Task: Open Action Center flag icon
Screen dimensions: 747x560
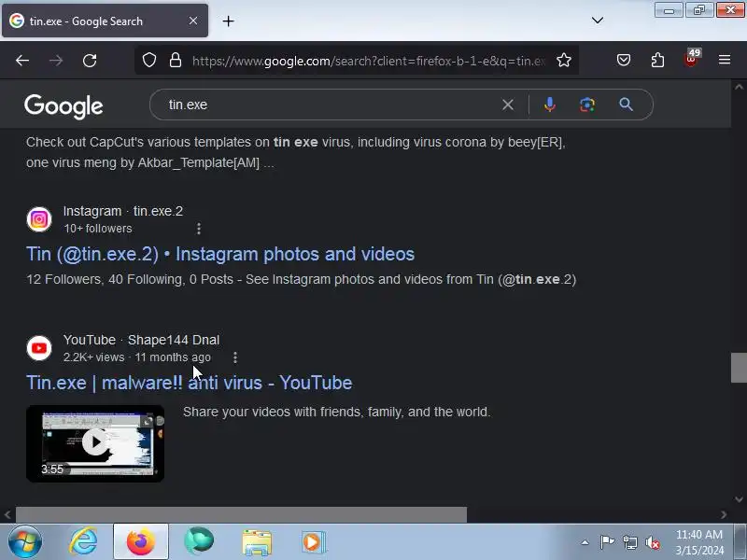Action: coord(607,542)
